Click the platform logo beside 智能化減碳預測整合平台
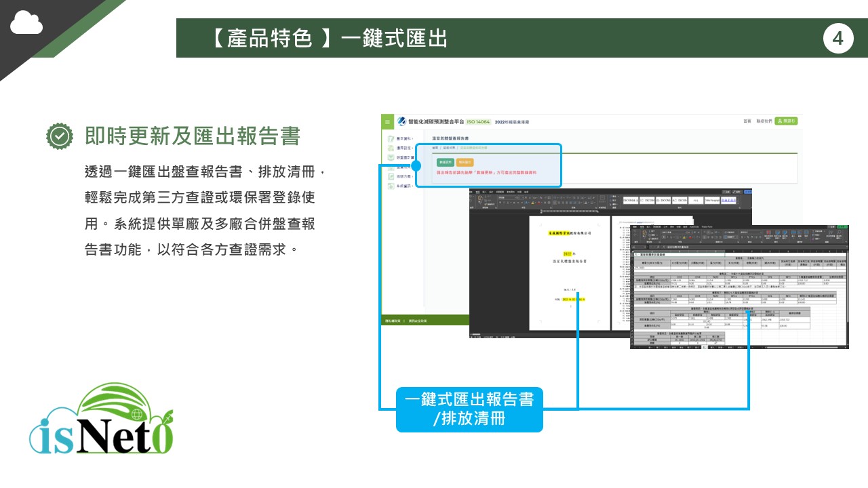868x488 pixels. (x=403, y=121)
